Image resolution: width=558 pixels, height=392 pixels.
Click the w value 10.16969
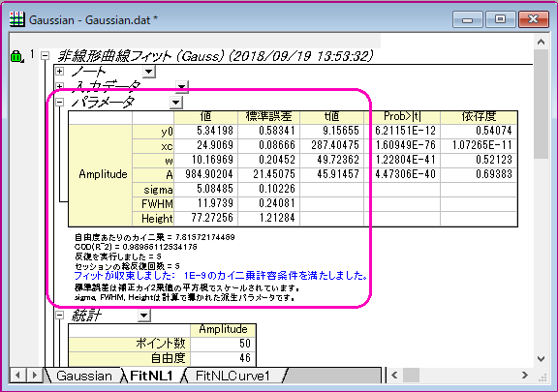(205, 160)
